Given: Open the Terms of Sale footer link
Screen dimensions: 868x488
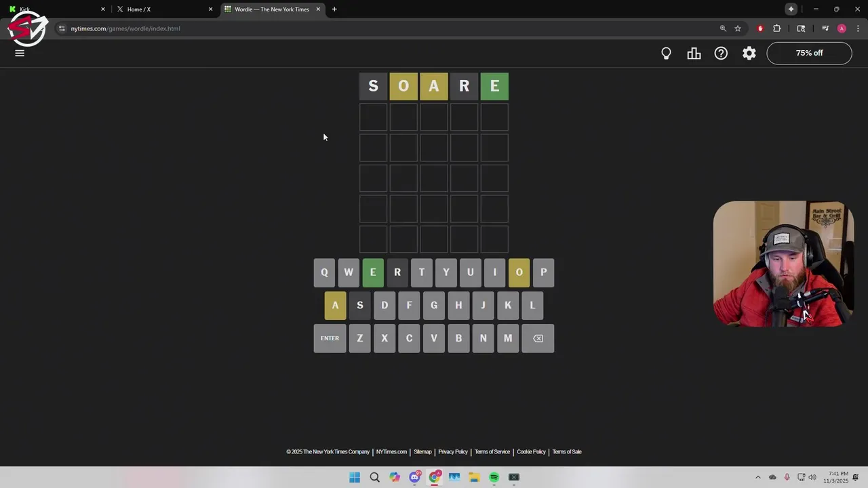Looking at the screenshot, I should pyautogui.click(x=567, y=452).
